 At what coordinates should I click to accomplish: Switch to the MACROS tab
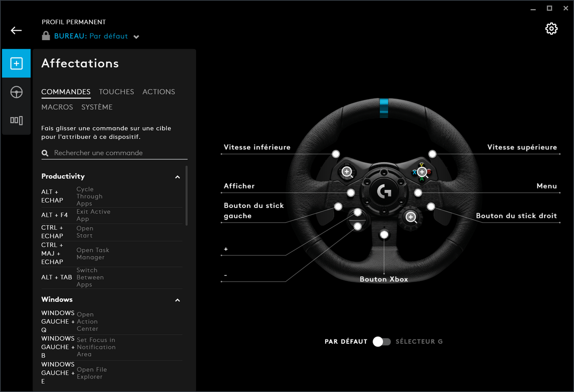tap(57, 107)
